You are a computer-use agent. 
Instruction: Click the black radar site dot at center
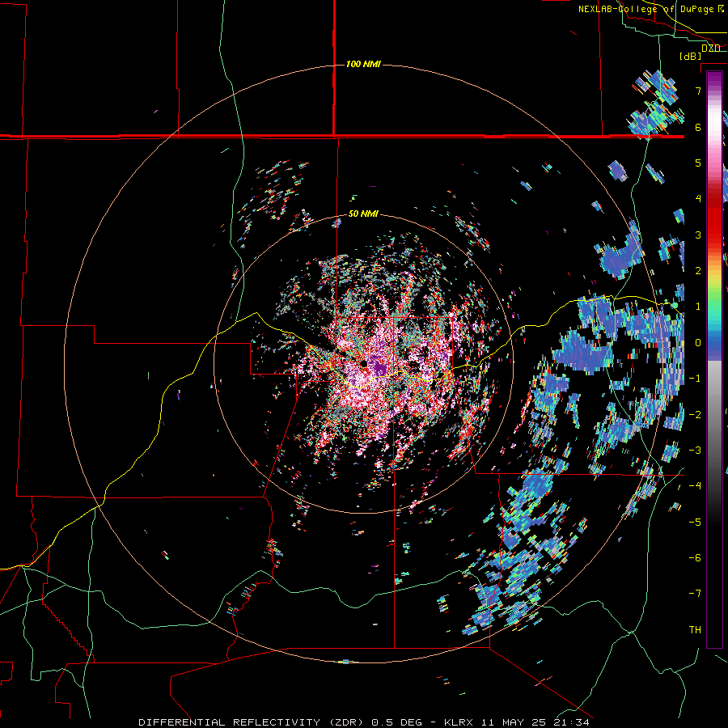coord(365,363)
